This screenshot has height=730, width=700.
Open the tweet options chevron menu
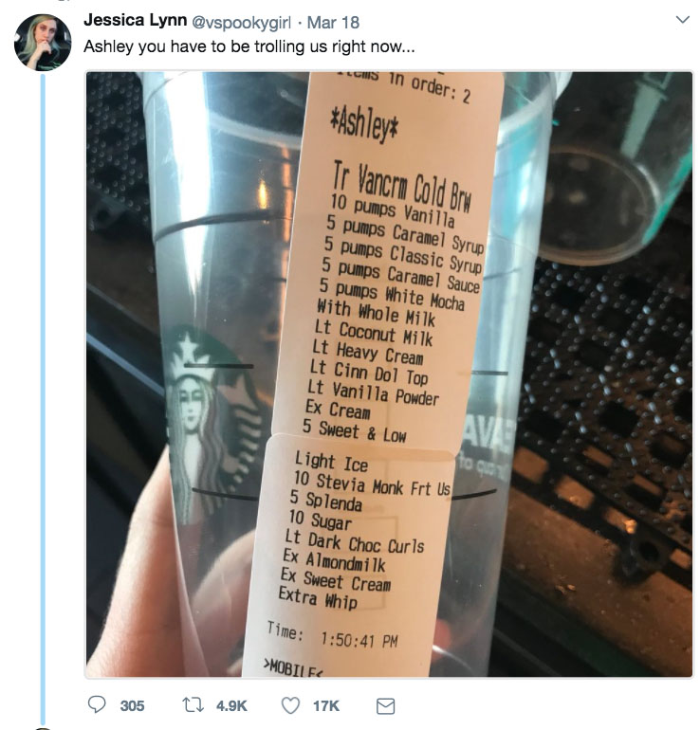(681, 20)
